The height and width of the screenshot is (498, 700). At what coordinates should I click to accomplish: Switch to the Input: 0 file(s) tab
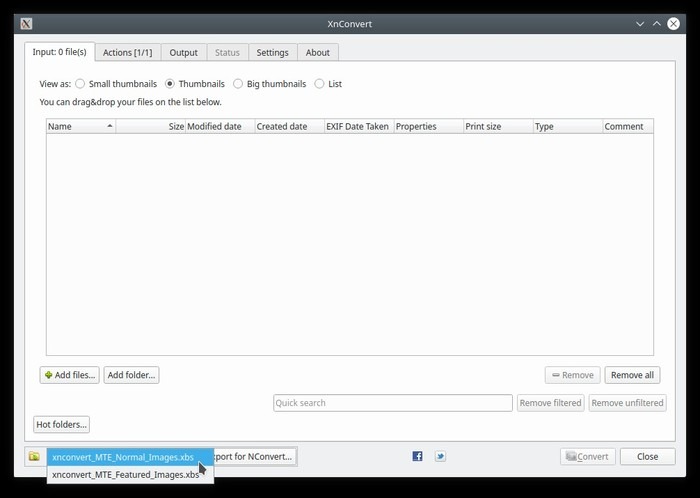pos(59,52)
